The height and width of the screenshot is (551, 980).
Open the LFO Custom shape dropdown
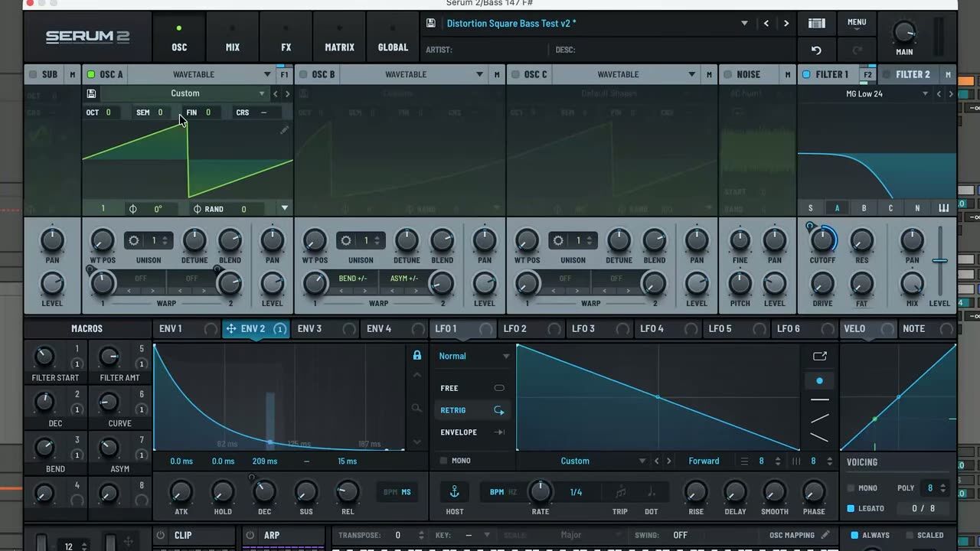click(x=642, y=461)
